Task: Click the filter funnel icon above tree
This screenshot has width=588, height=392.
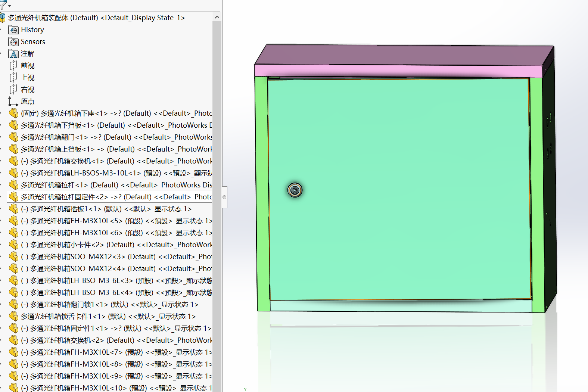Action: [3, 5]
